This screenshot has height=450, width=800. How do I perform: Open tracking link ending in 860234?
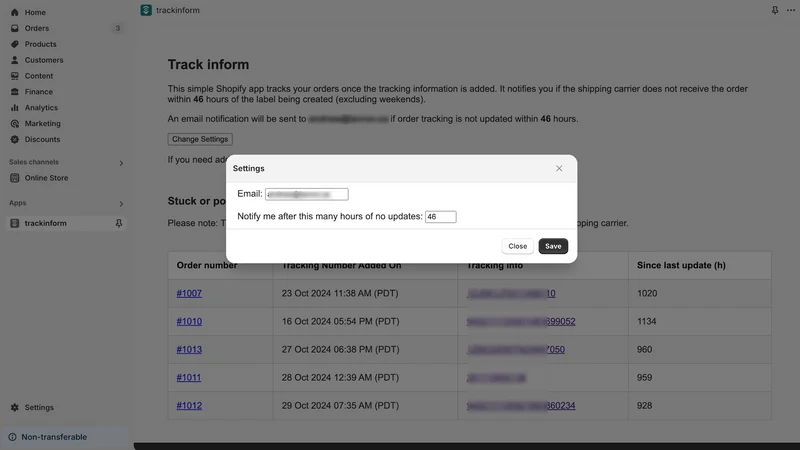pos(521,406)
